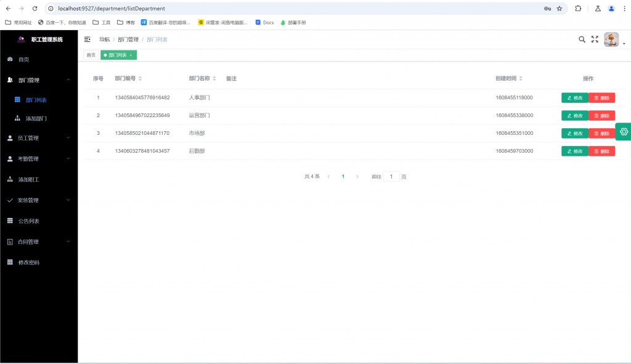Click the page jump input field
This screenshot has width=631, height=364.
391,177
